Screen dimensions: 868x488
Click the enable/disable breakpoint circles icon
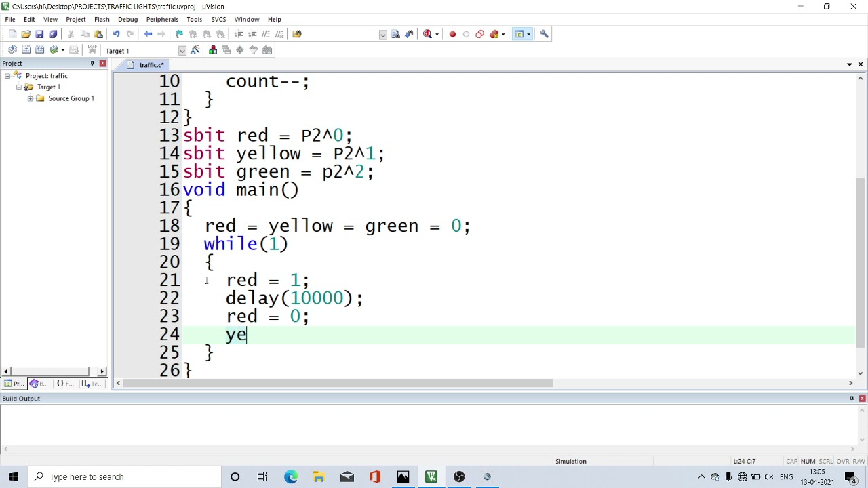point(479,34)
